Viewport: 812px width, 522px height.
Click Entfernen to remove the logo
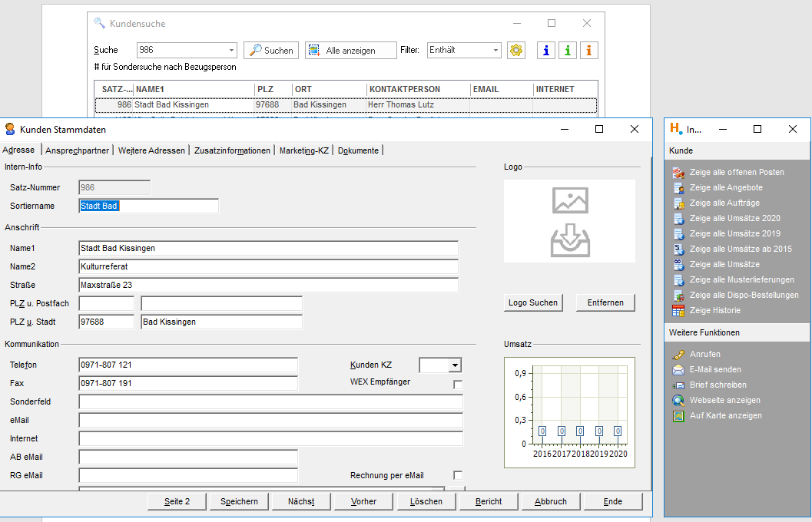[x=605, y=302]
